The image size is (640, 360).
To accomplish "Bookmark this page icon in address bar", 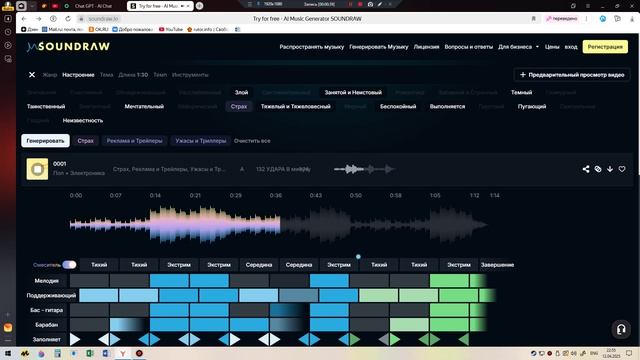I will pos(533,19).
